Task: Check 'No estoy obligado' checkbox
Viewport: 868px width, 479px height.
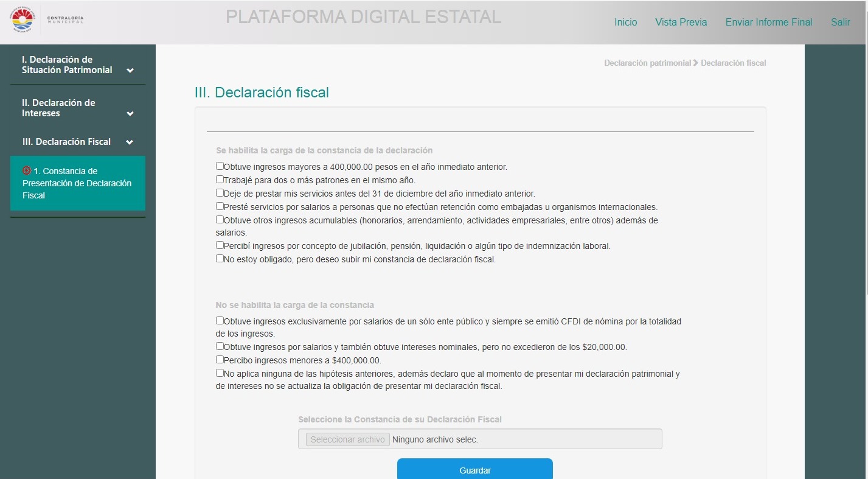Action: coord(220,259)
